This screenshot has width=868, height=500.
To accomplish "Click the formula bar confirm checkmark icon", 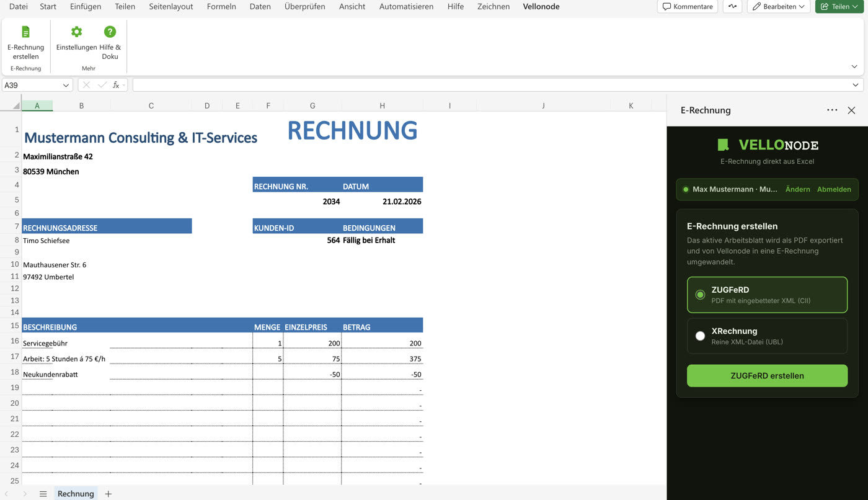I will [102, 85].
